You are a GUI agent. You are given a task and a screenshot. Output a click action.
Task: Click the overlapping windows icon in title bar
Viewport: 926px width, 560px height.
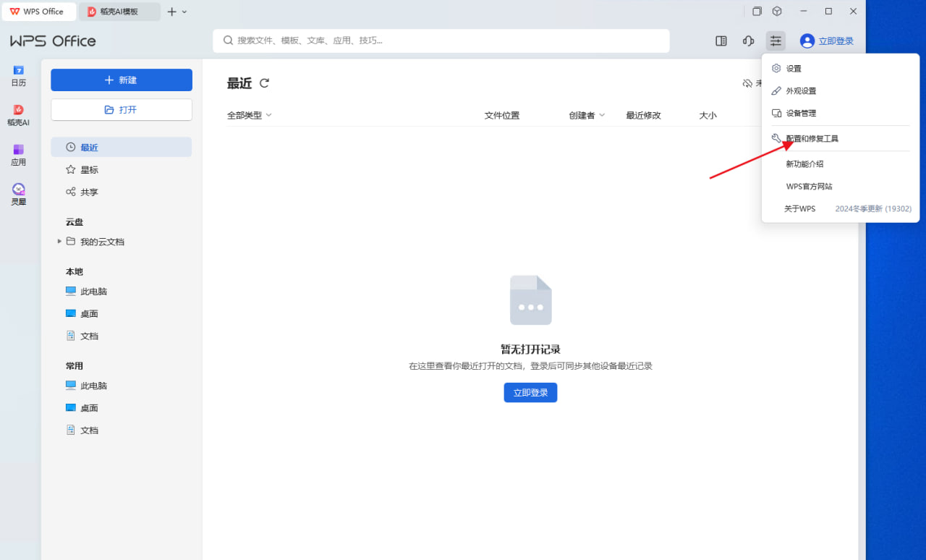[x=757, y=12]
